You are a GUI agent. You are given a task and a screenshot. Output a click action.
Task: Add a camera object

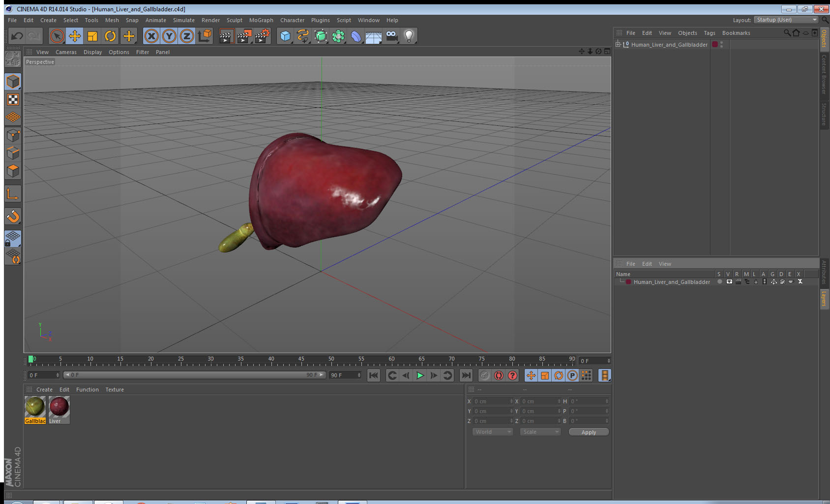391,36
